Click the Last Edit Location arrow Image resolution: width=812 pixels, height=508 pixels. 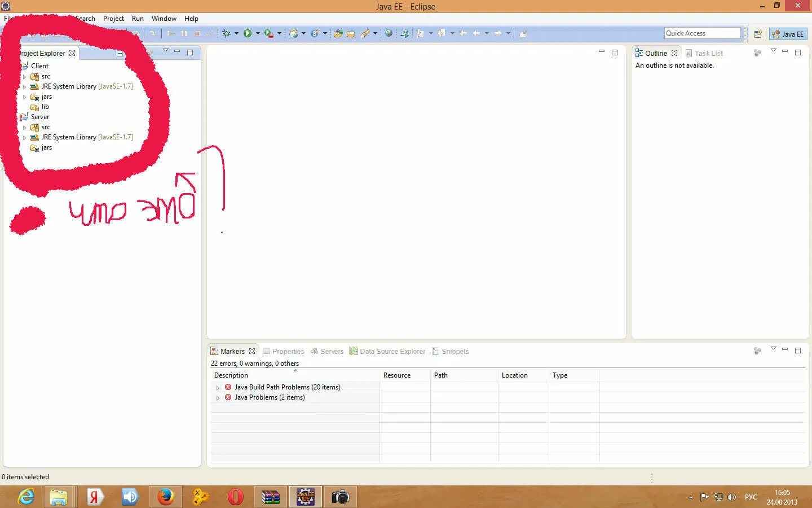463,33
